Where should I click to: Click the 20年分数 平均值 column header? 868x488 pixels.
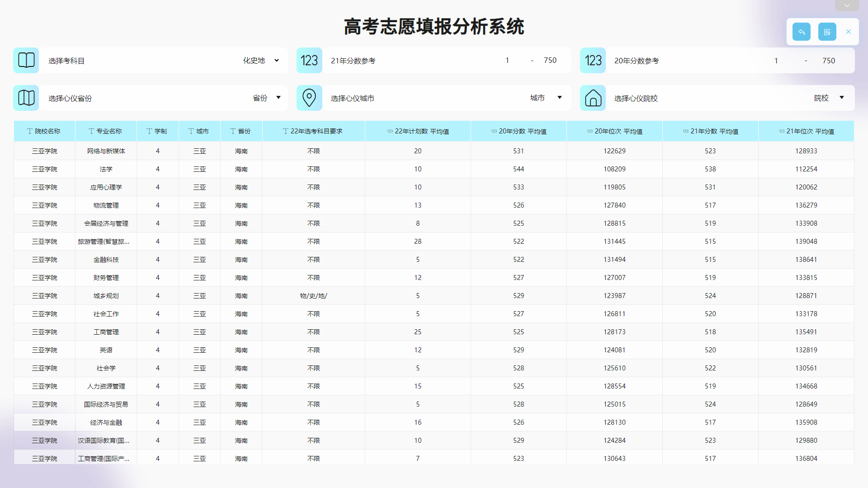point(519,131)
